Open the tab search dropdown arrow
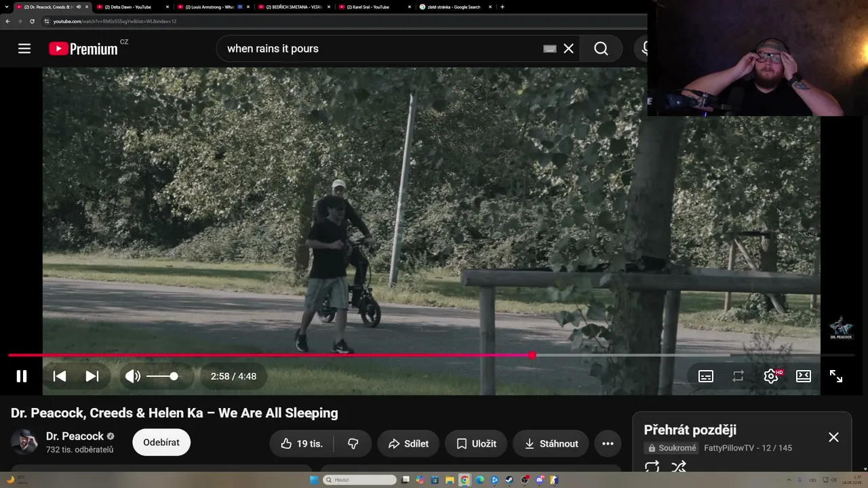This screenshot has height=488, width=868. 6,7
